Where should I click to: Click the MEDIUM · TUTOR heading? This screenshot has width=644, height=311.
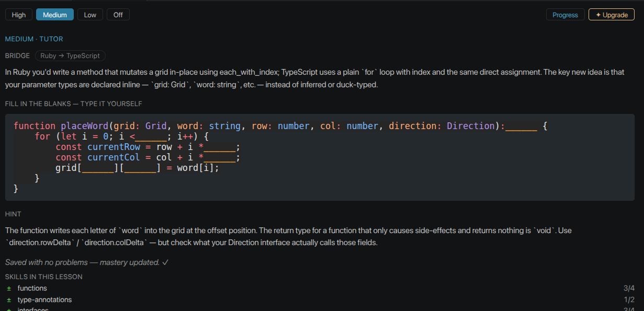click(34, 39)
